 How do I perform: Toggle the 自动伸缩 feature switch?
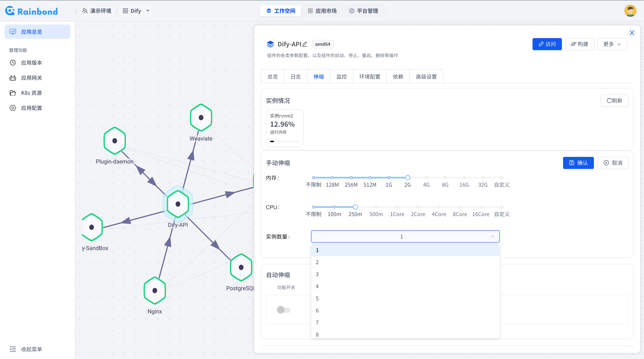coord(284,310)
